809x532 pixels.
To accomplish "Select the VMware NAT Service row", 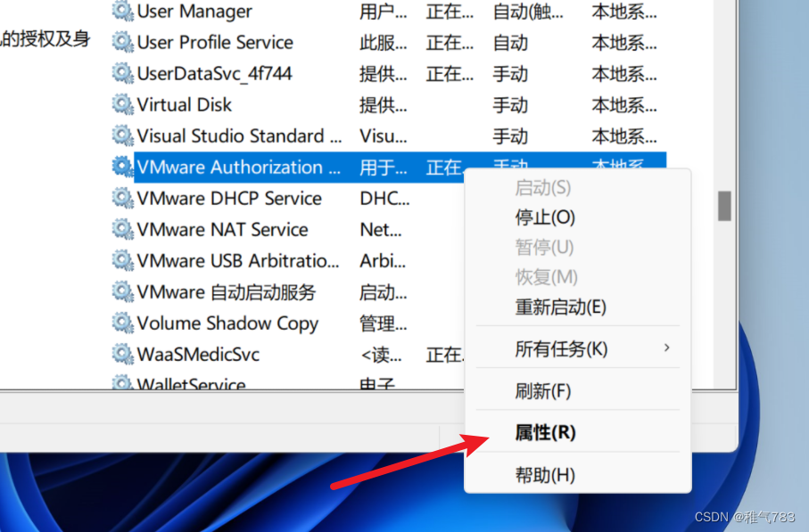I will [x=222, y=229].
